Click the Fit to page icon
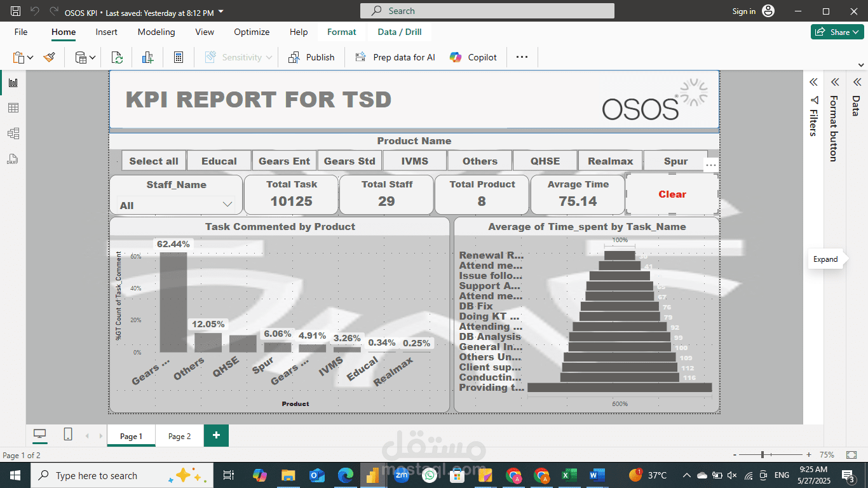The width and height of the screenshot is (868, 488). [851, 455]
